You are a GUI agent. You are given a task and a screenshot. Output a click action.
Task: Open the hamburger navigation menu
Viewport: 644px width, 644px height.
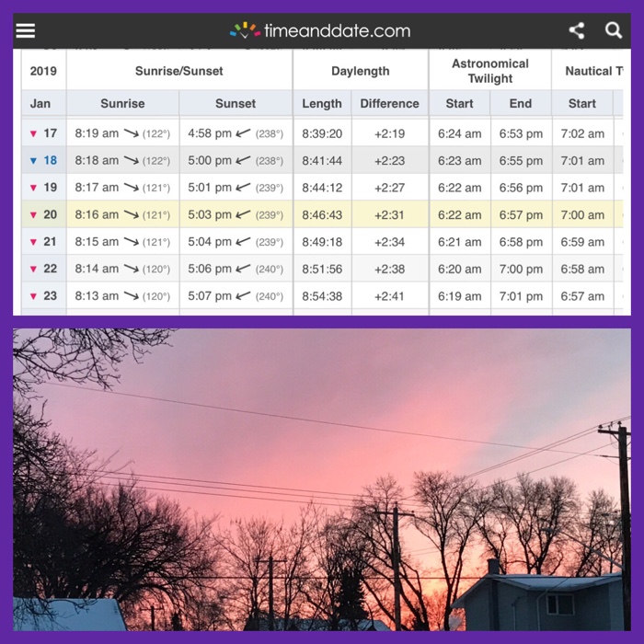coord(26,30)
